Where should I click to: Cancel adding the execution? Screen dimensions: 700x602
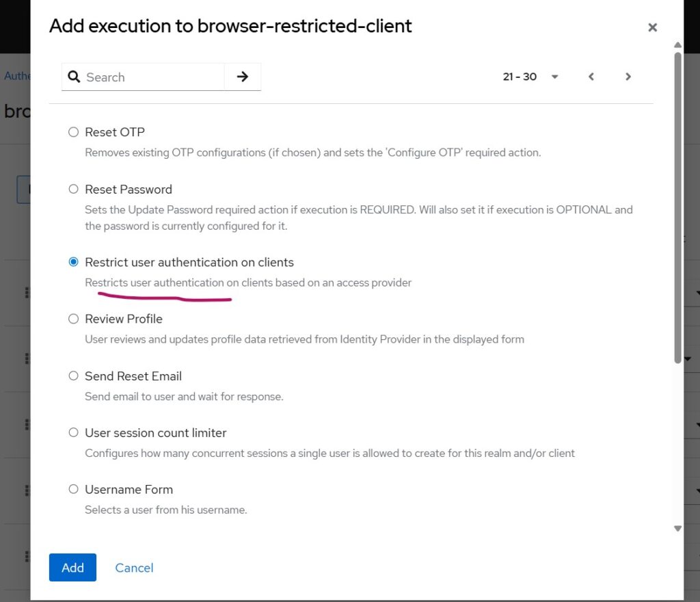click(x=134, y=567)
